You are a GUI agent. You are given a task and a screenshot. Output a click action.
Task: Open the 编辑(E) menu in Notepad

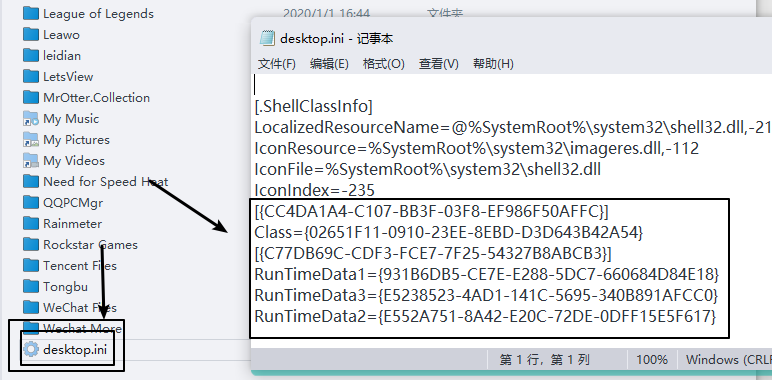pyautogui.click(x=329, y=64)
